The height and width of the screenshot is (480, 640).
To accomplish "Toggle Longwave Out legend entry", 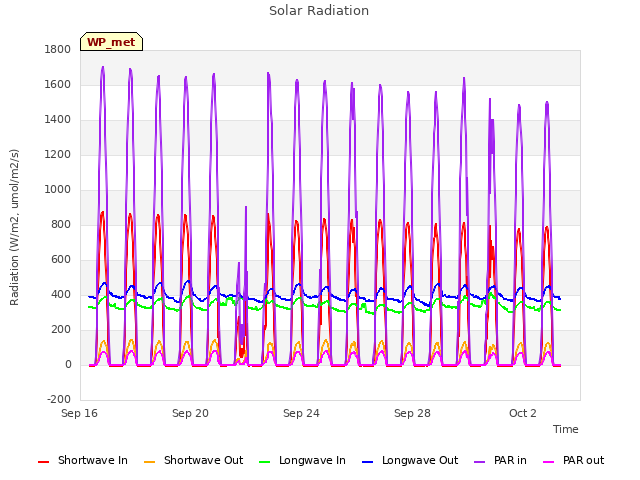I will [410, 460].
